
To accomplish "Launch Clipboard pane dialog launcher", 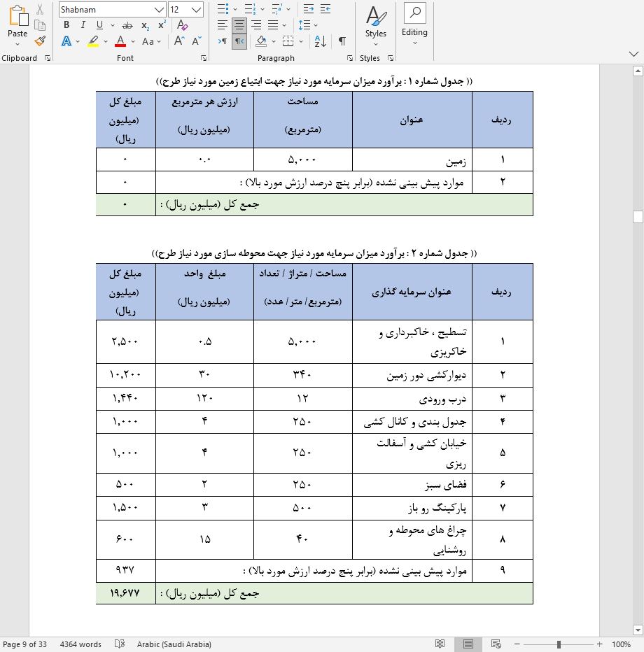I will click(x=48, y=58).
